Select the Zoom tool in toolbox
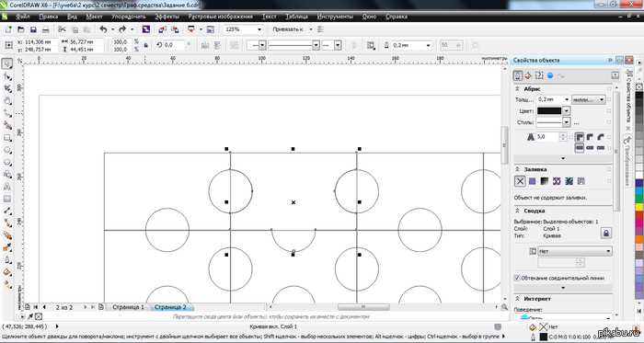Image resolution: width=644 pixels, height=343 pixels. pos(7,101)
